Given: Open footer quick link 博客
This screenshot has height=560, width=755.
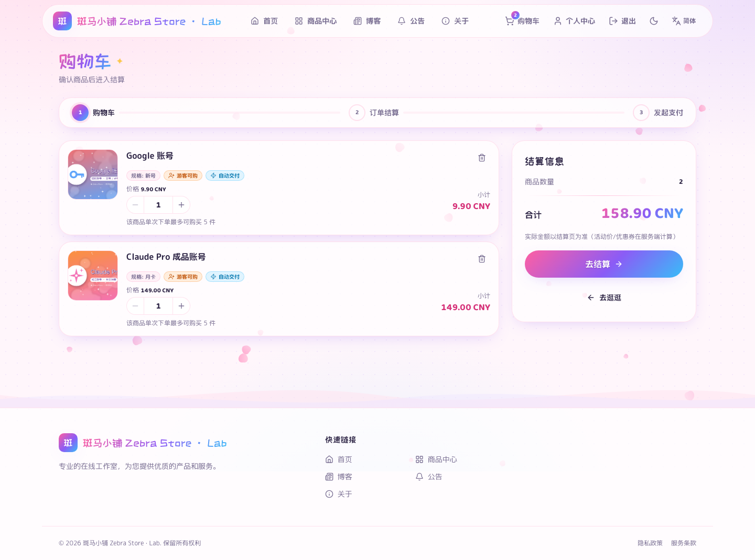Looking at the screenshot, I should pyautogui.click(x=339, y=477).
